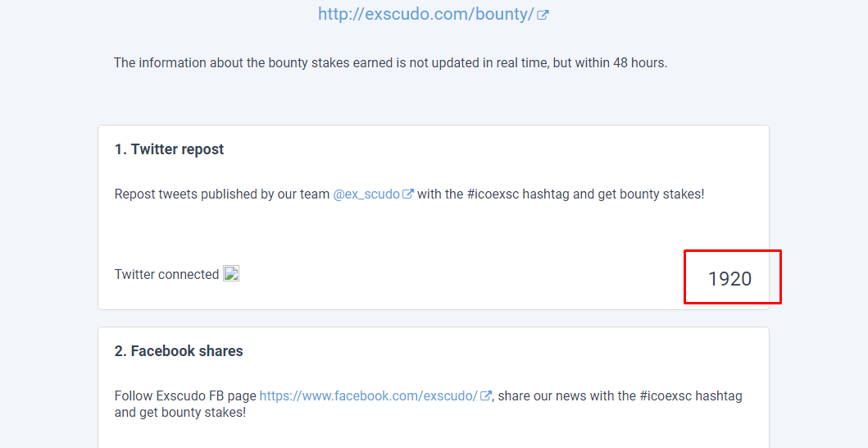The image size is (868, 448).
Task: Click 'Follow Exscudo FB page' text
Action: click(185, 395)
